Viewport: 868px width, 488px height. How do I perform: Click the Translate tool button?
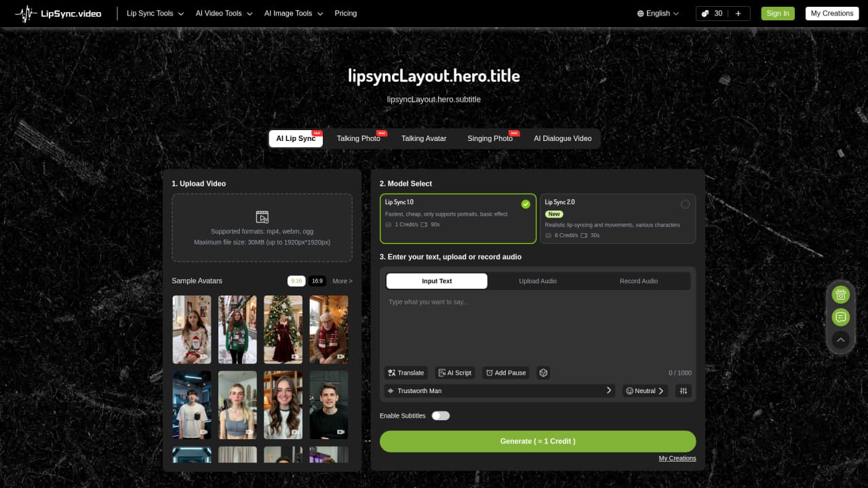coord(406,373)
